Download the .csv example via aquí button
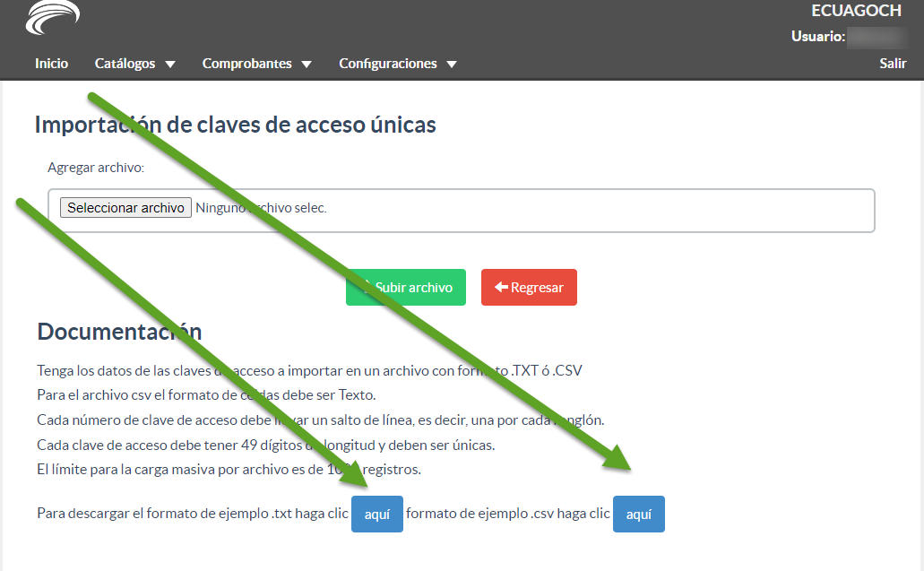 (639, 515)
